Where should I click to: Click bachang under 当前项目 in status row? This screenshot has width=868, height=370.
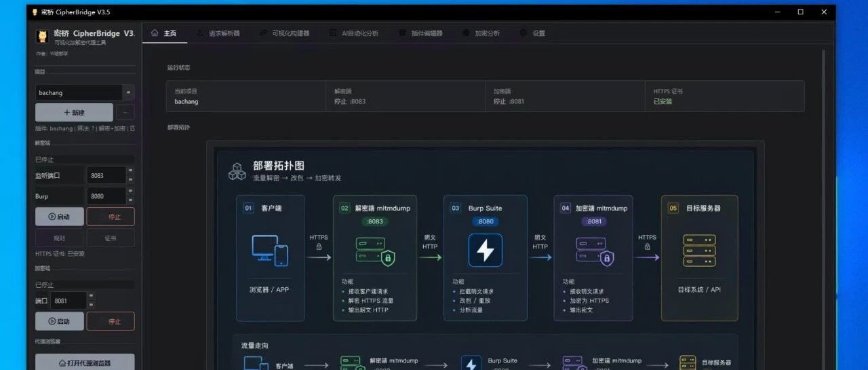[186, 102]
